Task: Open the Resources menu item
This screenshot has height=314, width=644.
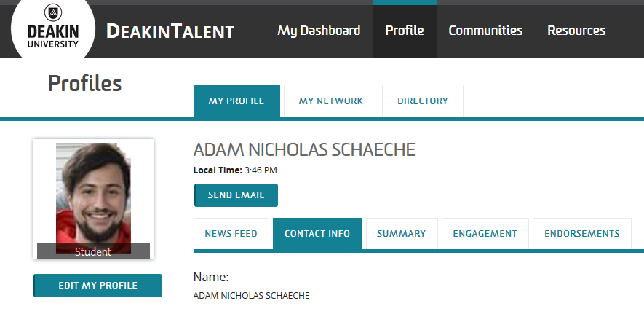Action: [576, 31]
